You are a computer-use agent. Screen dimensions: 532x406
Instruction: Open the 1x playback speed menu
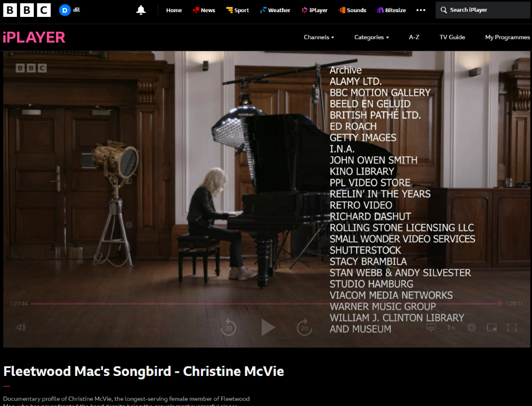pyautogui.click(x=451, y=327)
